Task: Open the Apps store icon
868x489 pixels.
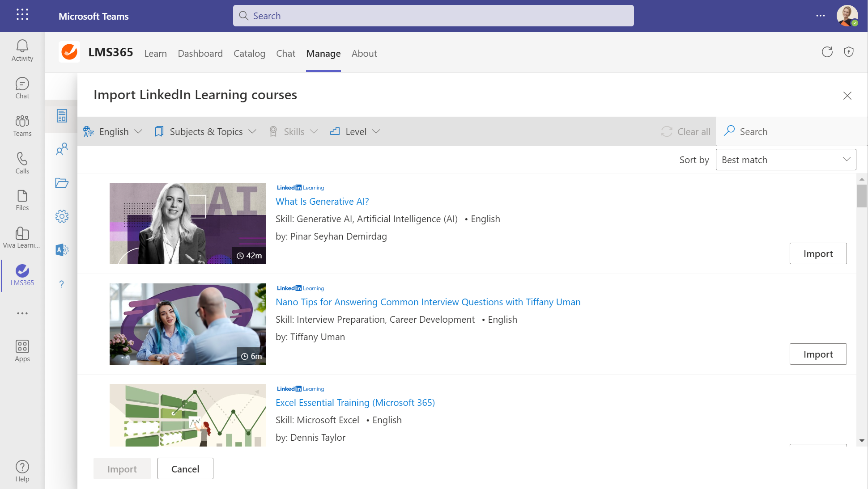Action: [x=22, y=351]
